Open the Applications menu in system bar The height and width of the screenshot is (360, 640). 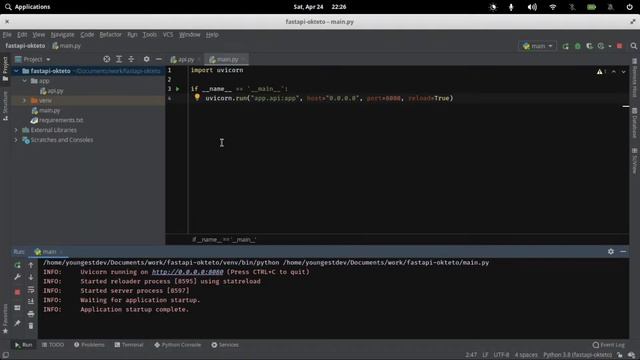coord(28,7)
